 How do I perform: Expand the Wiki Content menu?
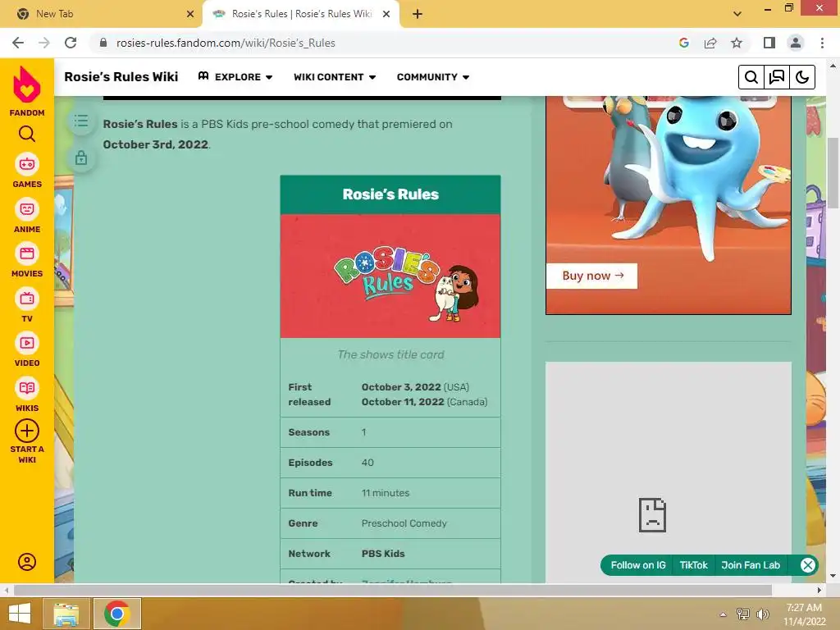335,77
